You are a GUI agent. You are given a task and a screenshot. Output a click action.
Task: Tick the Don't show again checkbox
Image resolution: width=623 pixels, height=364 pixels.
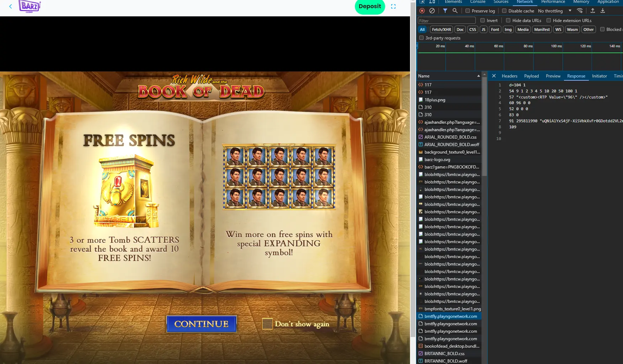(267, 324)
